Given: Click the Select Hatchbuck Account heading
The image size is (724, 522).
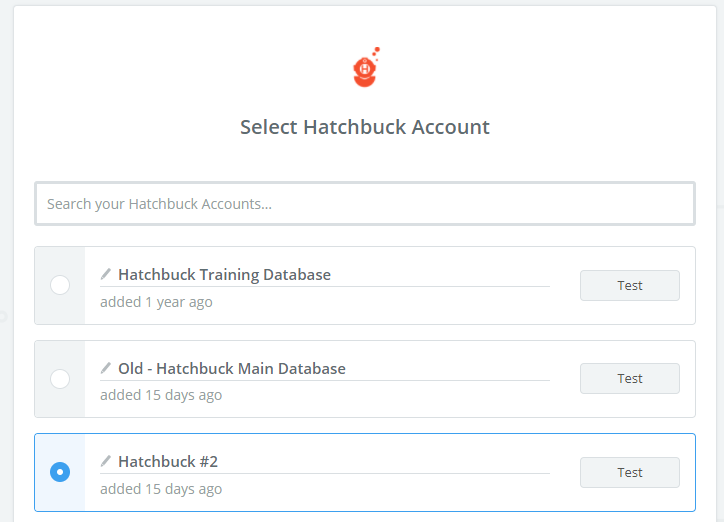Looking at the screenshot, I should [365, 127].
